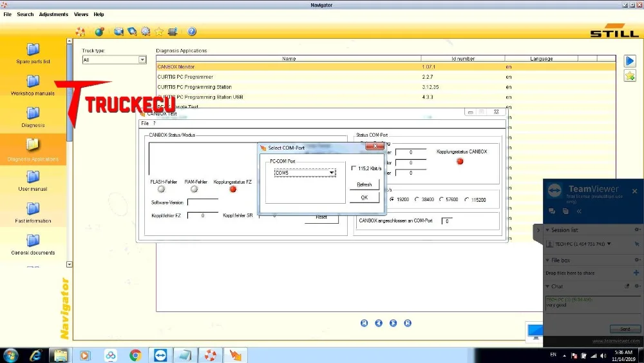644x363 pixels.
Task: Pop out the Chat window icon
Action: 627,286
